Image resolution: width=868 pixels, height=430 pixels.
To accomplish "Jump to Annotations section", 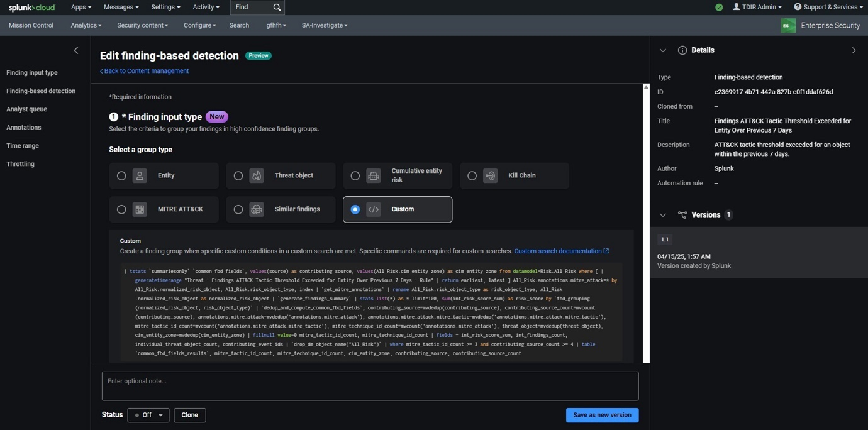I will coord(24,128).
